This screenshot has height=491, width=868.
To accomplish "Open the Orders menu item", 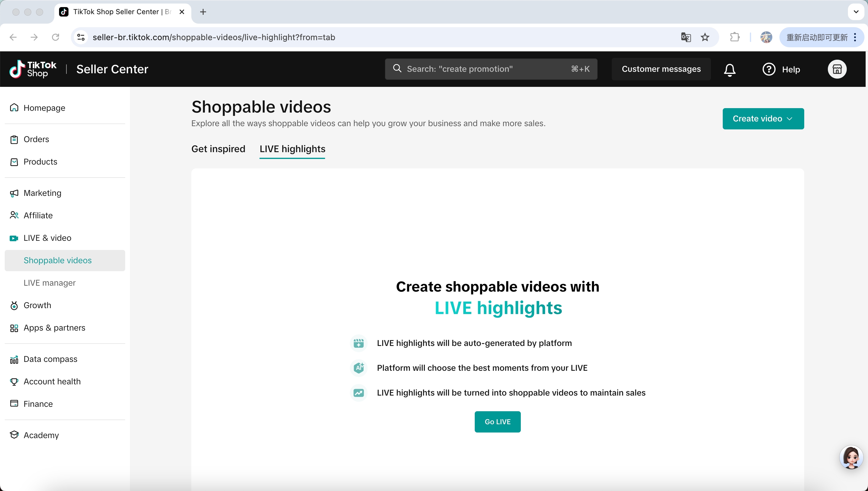I will pos(65,139).
